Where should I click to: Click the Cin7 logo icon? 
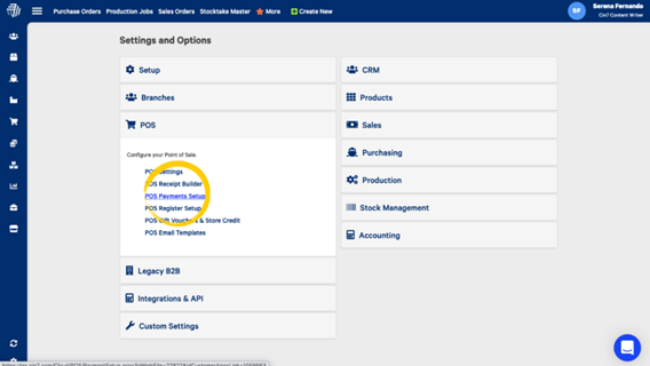[x=14, y=10]
